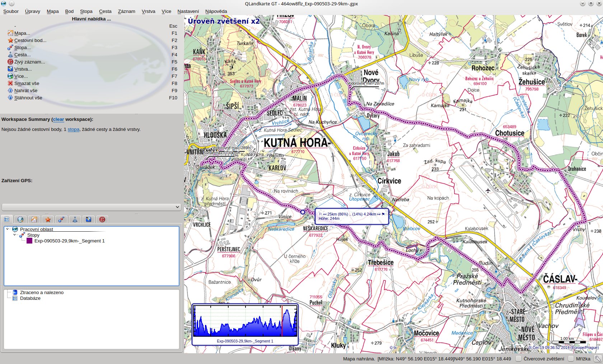Image resolution: width=603 pixels, height=364 pixels.
Task: Open the Nápověda menu
Action: (x=216, y=11)
